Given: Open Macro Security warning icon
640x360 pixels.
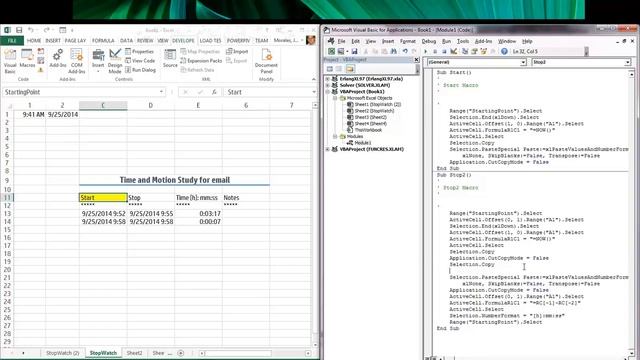Looking at the screenshot, I should (x=41, y=70).
